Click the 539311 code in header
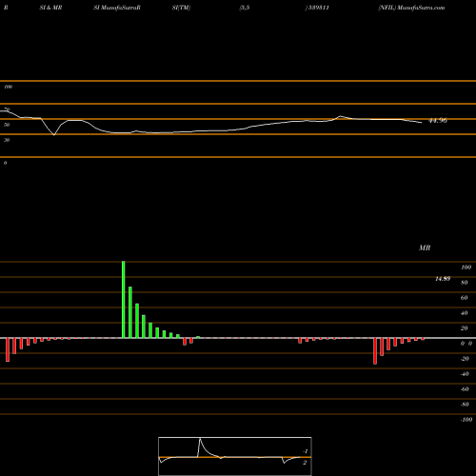The height and width of the screenshot is (476, 476). (x=318, y=8)
